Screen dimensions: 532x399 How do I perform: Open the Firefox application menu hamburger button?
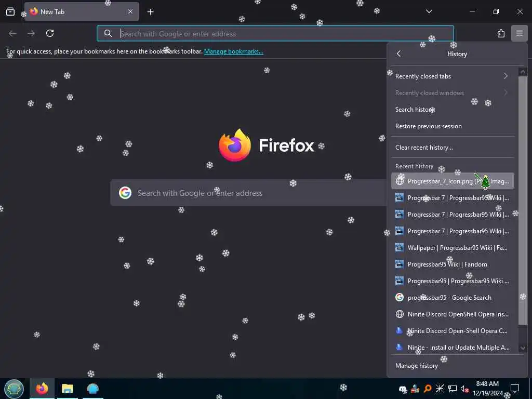519,33
